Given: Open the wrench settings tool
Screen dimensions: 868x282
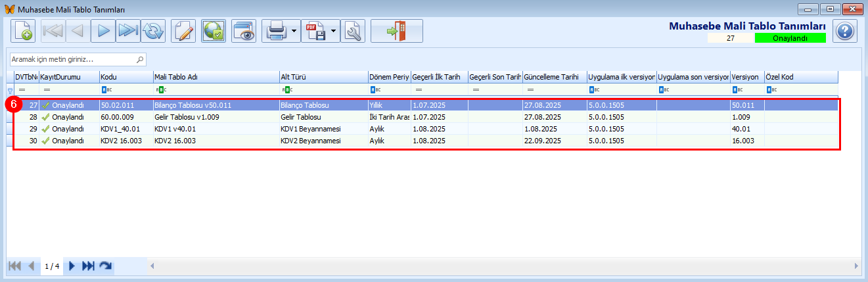Looking at the screenshot, I should pyautogui.click(x=353, y=31).
